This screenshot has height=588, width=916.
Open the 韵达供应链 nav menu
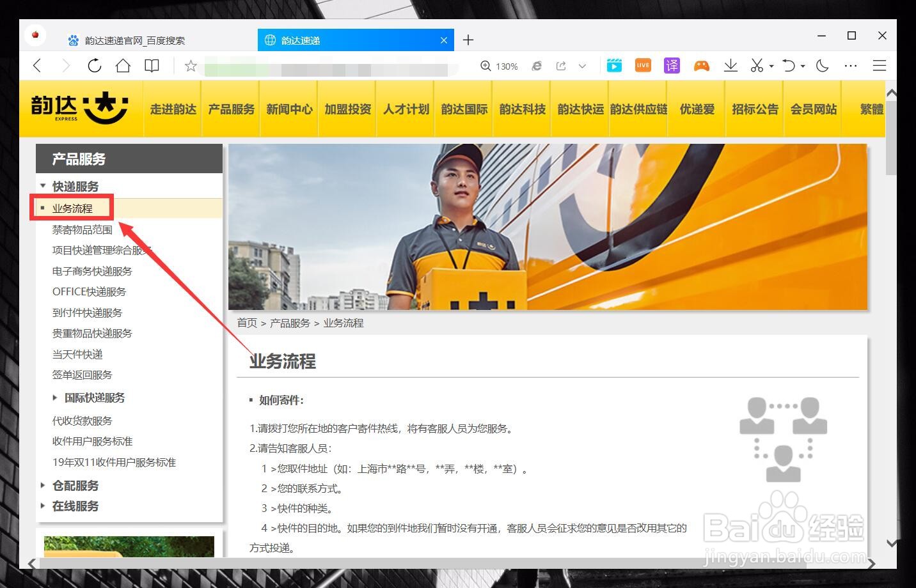point(638,109)
